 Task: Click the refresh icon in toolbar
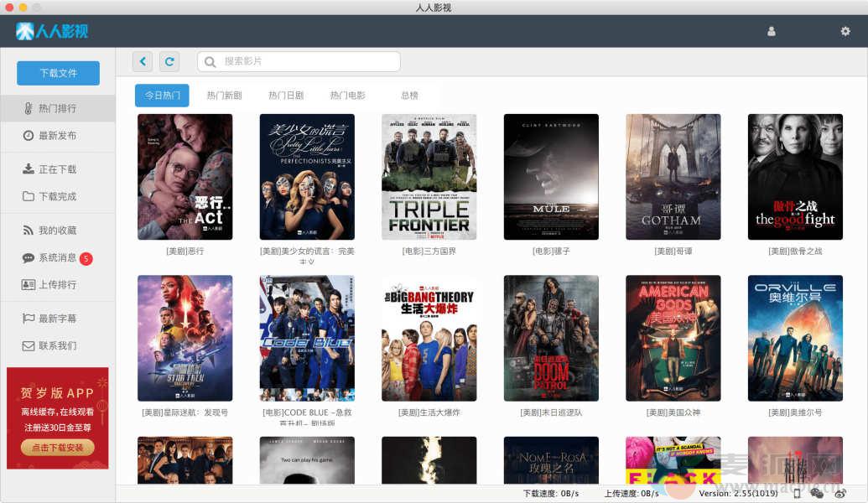pos(169,61)
